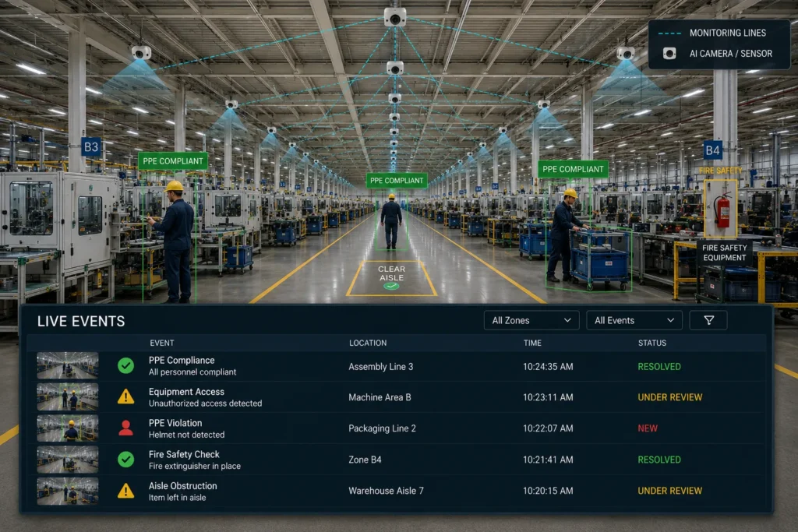The width and height of the screenshot is (798, 532).
Task: Select the B3 zone marker sign
Action: point(91,147)
